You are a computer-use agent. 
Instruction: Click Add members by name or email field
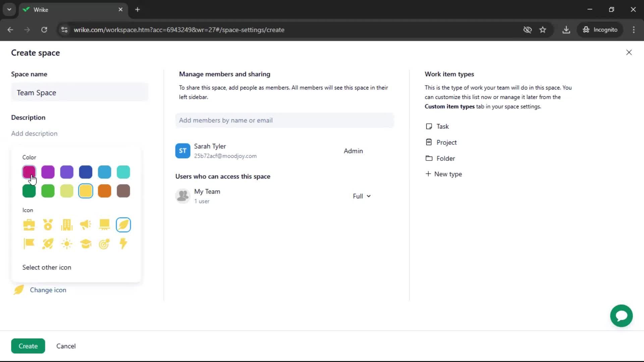pyautogui.click(x=284, y=120)
